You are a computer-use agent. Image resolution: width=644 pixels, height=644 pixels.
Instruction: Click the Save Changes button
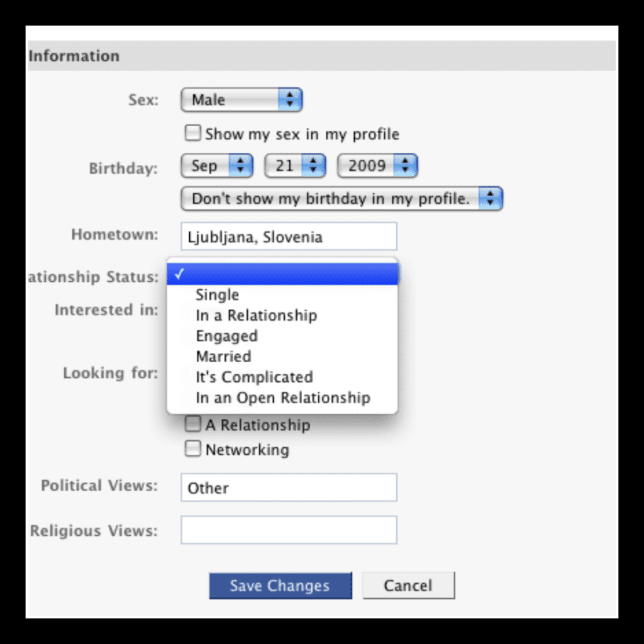280,586
